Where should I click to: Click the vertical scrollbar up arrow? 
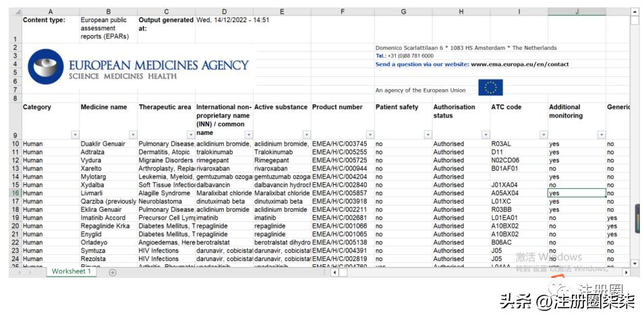click(x=635, y=12)
